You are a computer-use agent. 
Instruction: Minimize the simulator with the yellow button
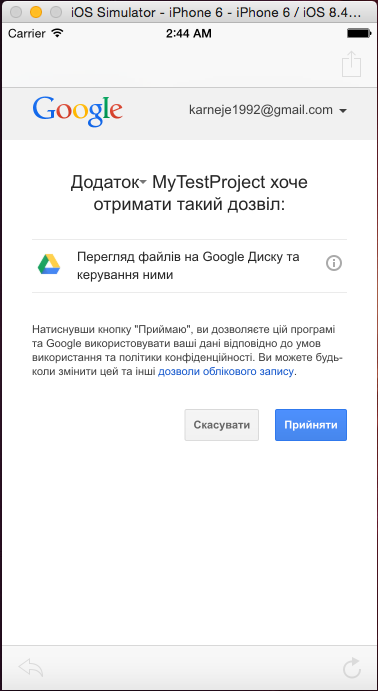(x=36, y=12)
